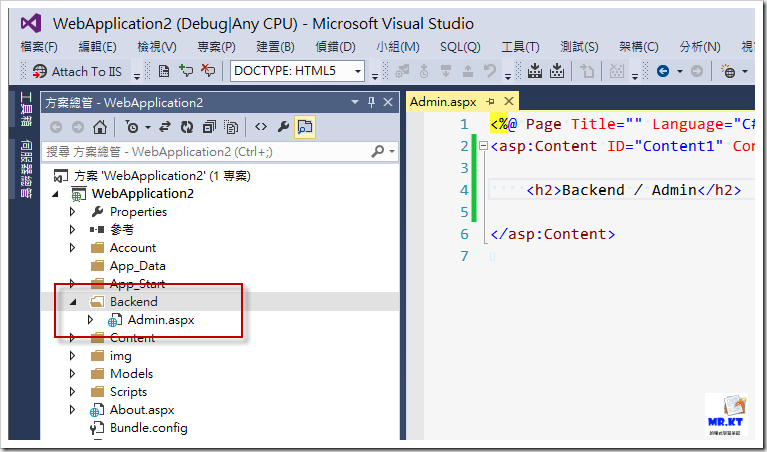Click Solution Explorer Back arrow button
Screen dimensions: 767x452
[x=56, y=127]
